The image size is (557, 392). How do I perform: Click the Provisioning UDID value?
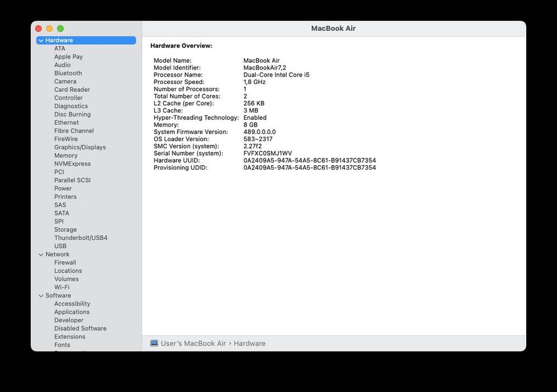(x=310, y=167)
